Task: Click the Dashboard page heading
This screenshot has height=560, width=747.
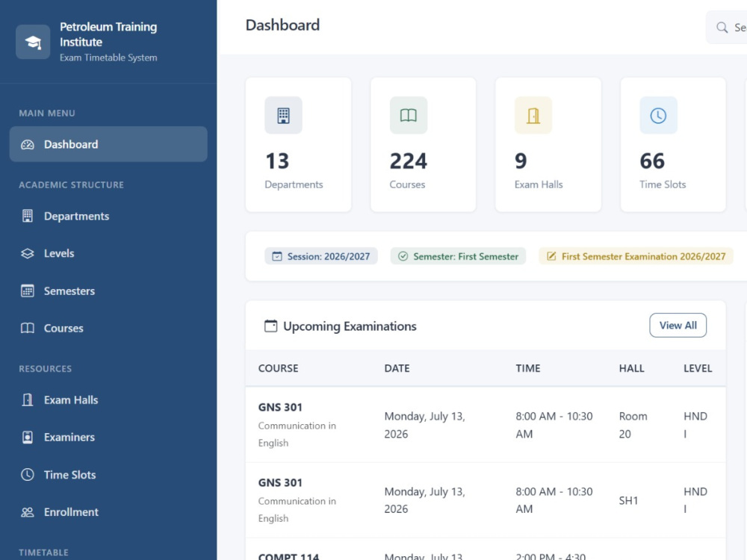Action: pos(282,25)
